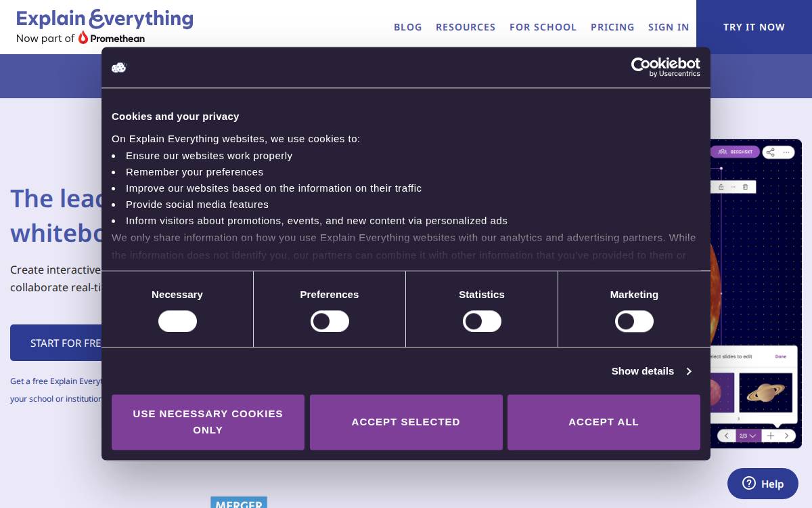This screenshot has width=812, height=508.
Task: Click the 'Preferences' category label
Action: pyautogui.click(x=330, y=295)
